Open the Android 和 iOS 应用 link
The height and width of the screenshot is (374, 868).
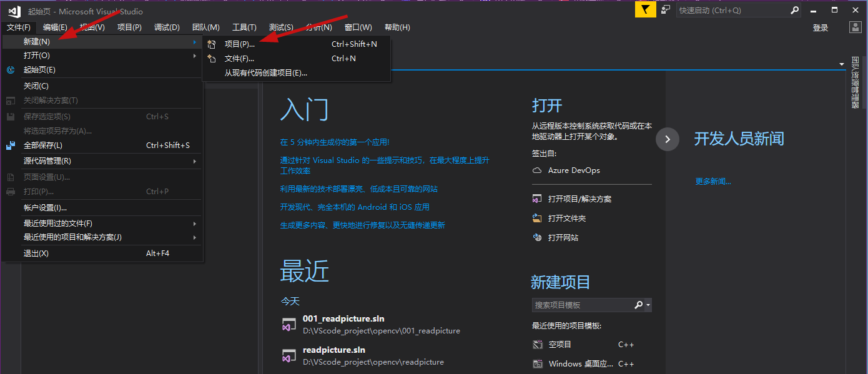355,207
